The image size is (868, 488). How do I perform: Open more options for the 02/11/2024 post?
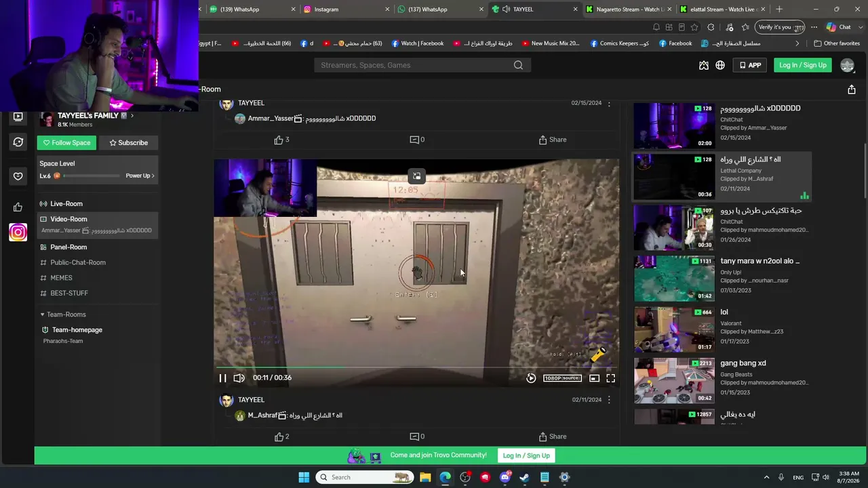pyautogui.click(x=609, y=400)
